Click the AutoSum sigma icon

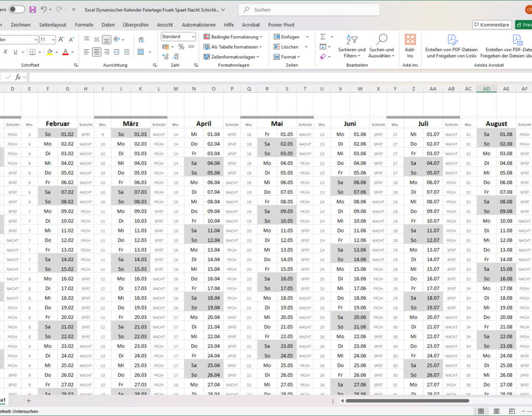(323, 37)
